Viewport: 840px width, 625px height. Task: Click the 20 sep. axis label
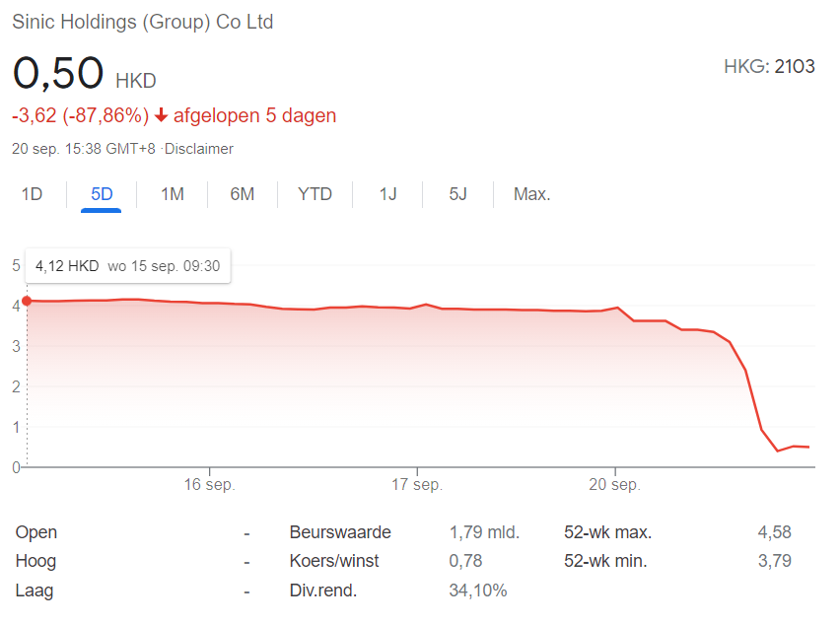pos(614,485)
